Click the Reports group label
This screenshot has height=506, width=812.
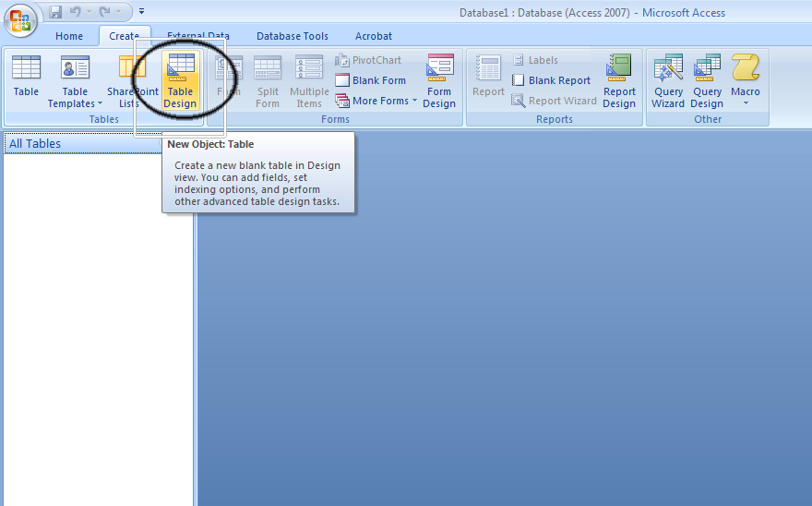[x=555, y=119]
